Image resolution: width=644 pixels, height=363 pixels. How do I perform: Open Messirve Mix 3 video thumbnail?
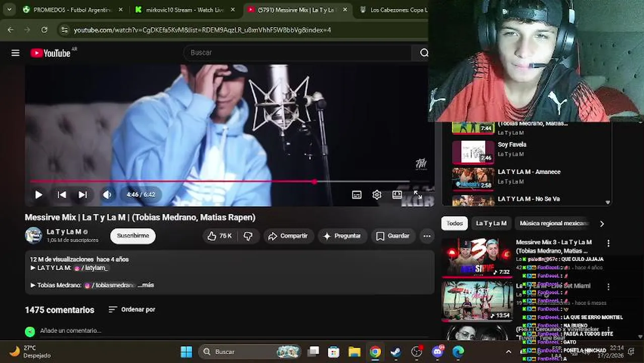477,258
